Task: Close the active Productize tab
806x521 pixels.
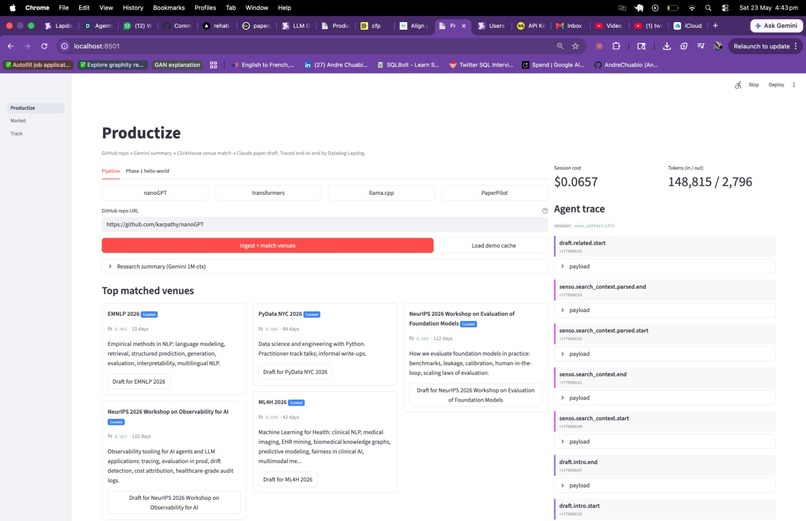Action: [464, 26]
